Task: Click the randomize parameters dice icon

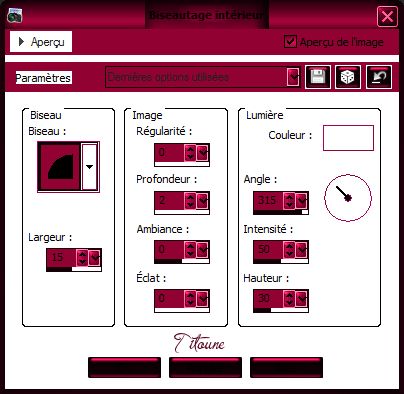Action: tap(348, 77)
